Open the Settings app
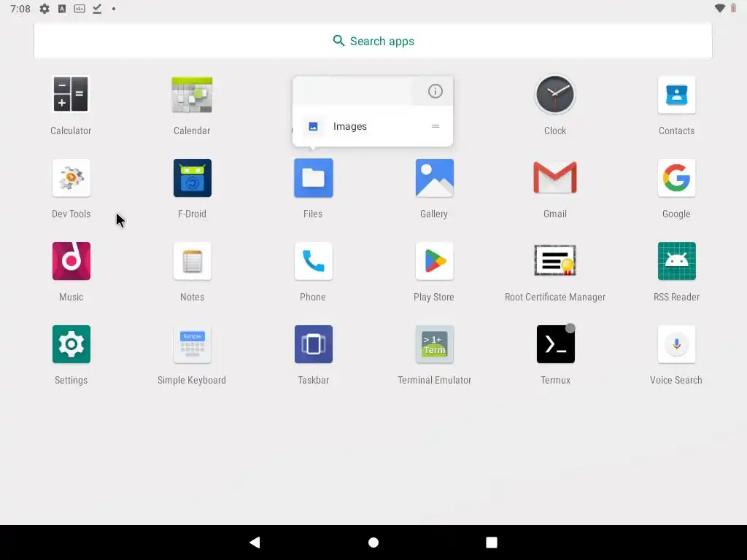This screenshot has width=747, height=560. click(x=71, y=344)
